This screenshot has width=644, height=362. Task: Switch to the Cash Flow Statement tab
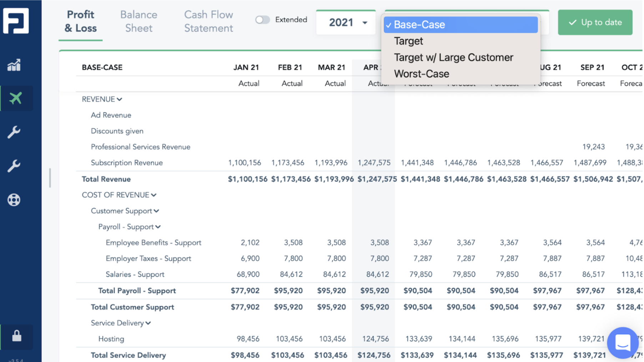[x=208, y=21]
